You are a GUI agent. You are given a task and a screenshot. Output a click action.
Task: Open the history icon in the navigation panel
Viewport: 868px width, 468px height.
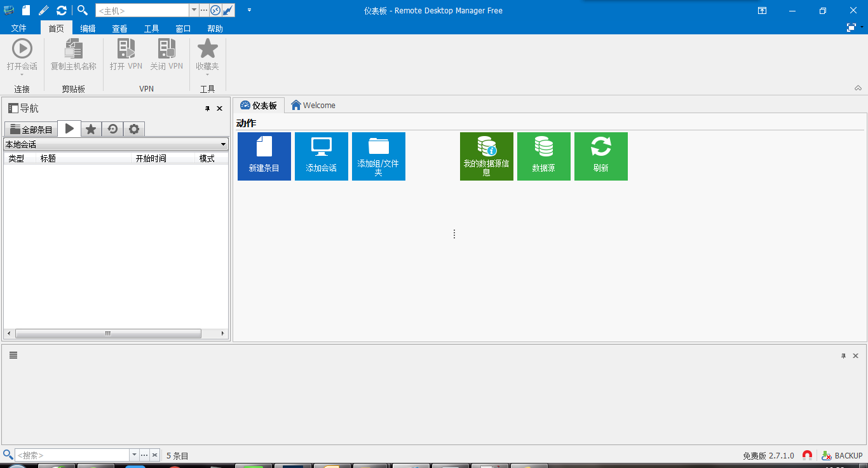pyautogui.click(x=112, y=128)
